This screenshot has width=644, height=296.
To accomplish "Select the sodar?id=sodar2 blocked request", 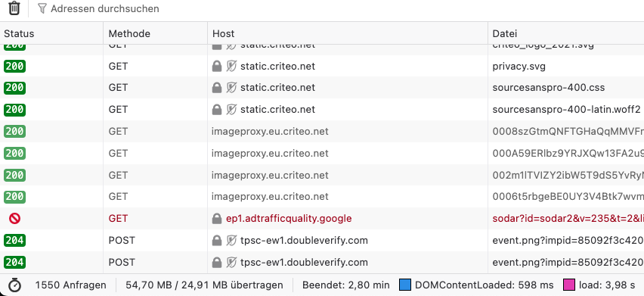I will click(x=322, y=219).
